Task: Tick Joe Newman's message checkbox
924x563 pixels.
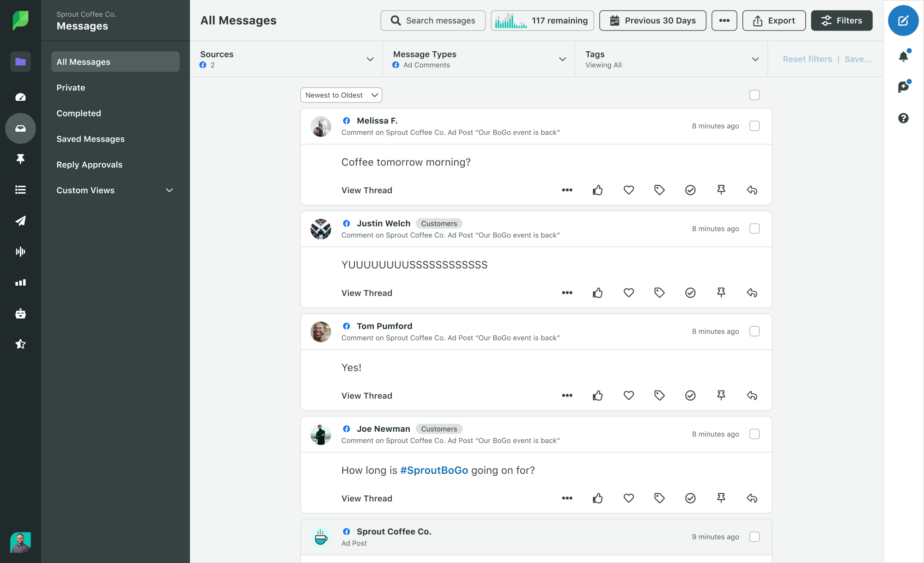Action: [754, 434]
